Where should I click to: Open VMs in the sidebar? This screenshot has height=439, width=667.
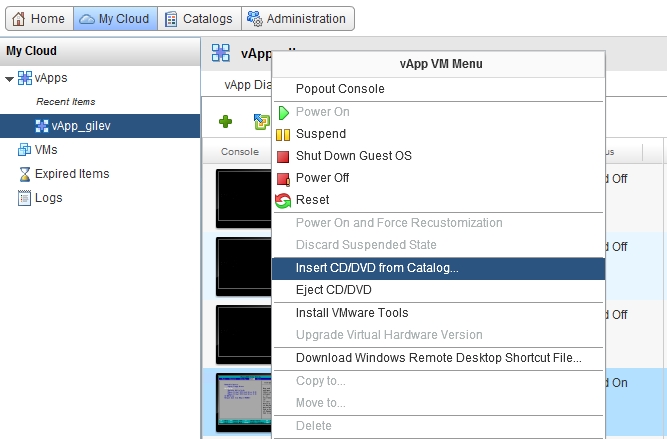46,150
